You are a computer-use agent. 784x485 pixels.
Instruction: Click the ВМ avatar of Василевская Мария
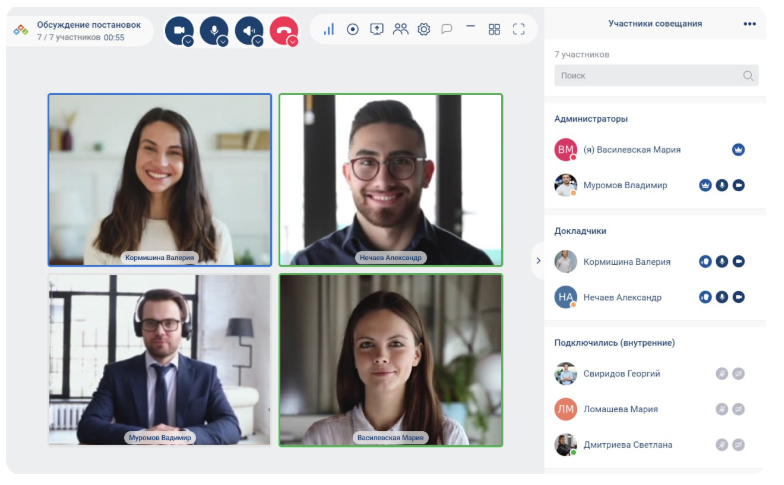point(566,150)
